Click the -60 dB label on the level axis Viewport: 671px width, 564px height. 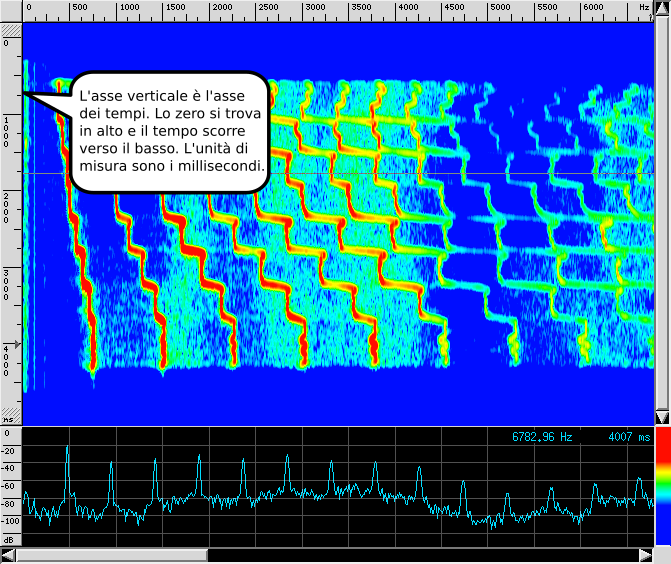click(10, 486)
